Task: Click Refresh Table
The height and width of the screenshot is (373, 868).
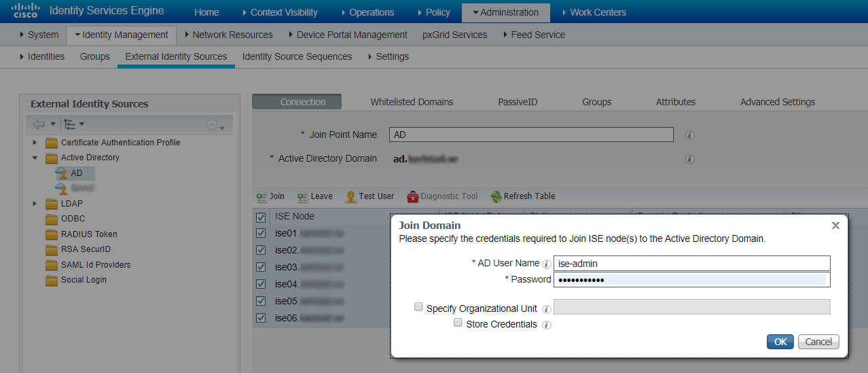Action: tap(523, 196)
